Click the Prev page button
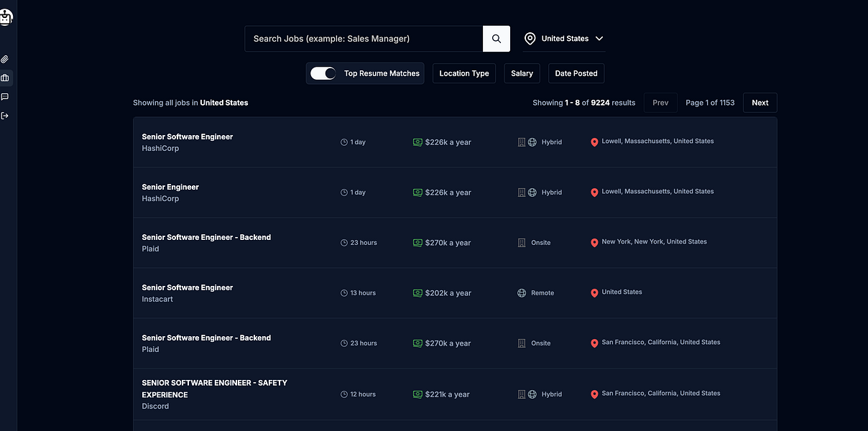Screen dimensions: 868x431 (x=660, y=103)
